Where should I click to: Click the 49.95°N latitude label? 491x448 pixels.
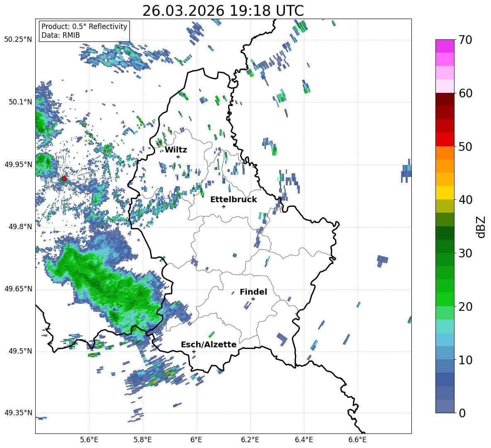18,165
